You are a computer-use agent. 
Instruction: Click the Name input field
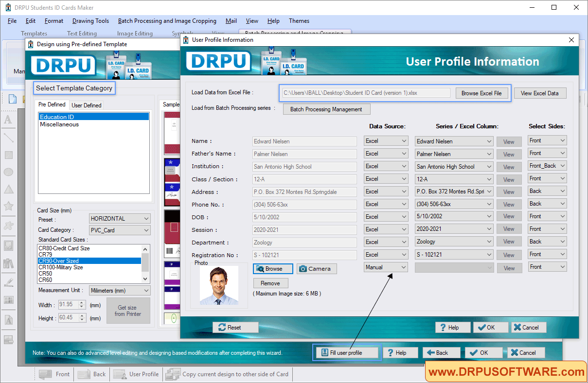click(x=304, y=141)
